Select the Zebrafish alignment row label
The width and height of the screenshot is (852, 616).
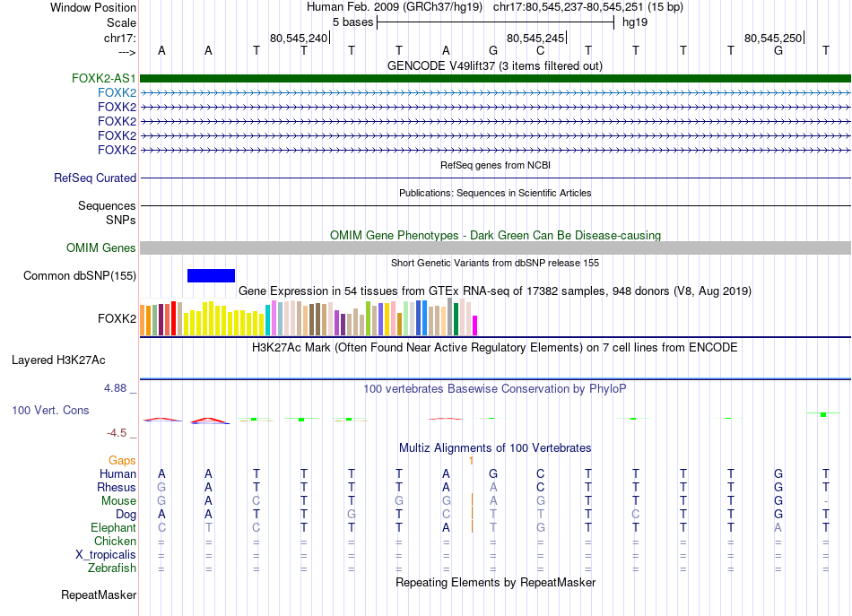(x=112, y=568)
